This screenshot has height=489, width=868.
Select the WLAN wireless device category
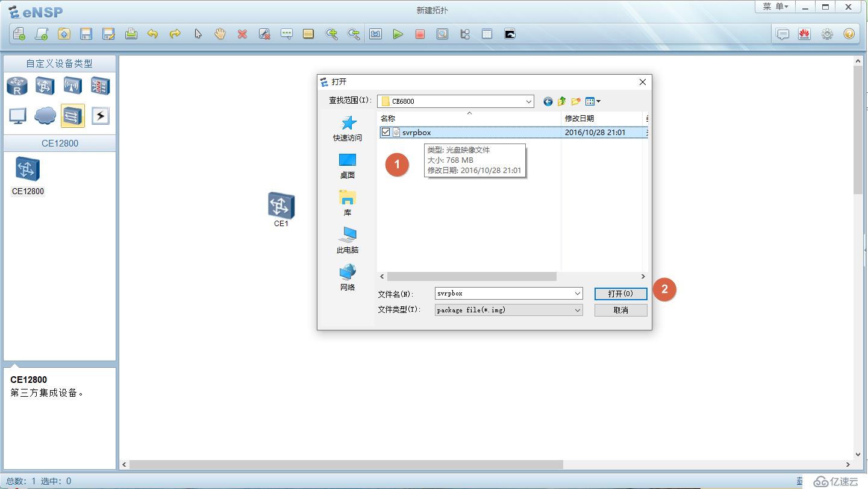click(x=73, y=86)
